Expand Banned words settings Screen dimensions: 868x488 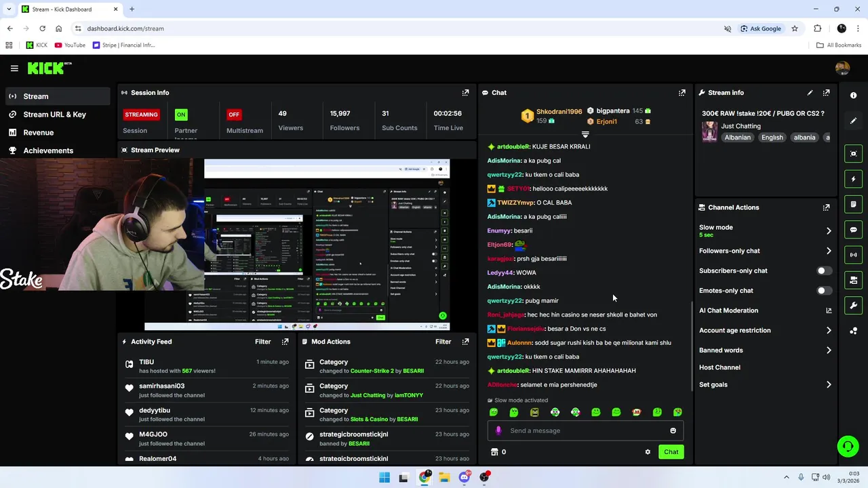(x=829, y=350)
